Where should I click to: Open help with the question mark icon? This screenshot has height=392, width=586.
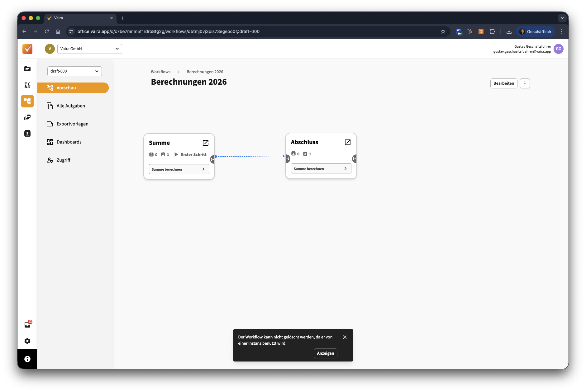pos(27,359)
